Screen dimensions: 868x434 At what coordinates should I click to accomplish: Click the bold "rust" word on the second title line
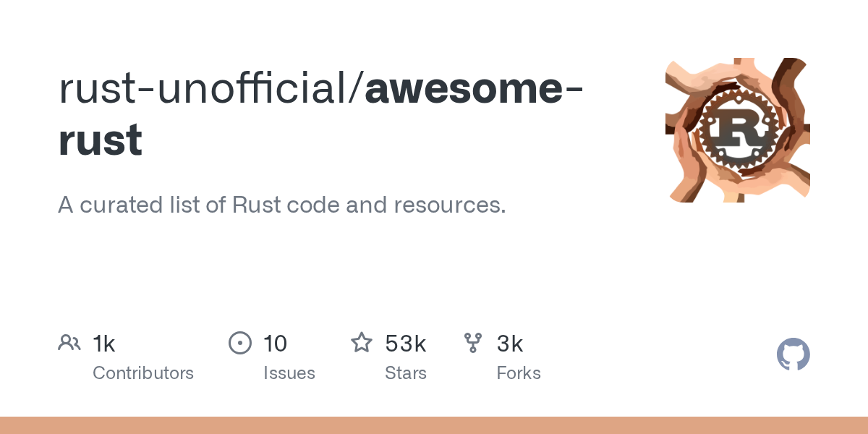(100, 140)
